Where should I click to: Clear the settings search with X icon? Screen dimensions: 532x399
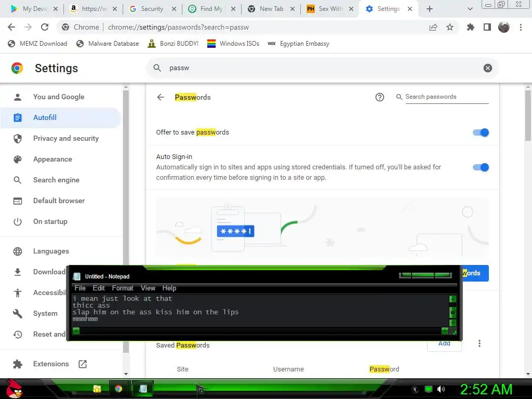tap(487, 68)
